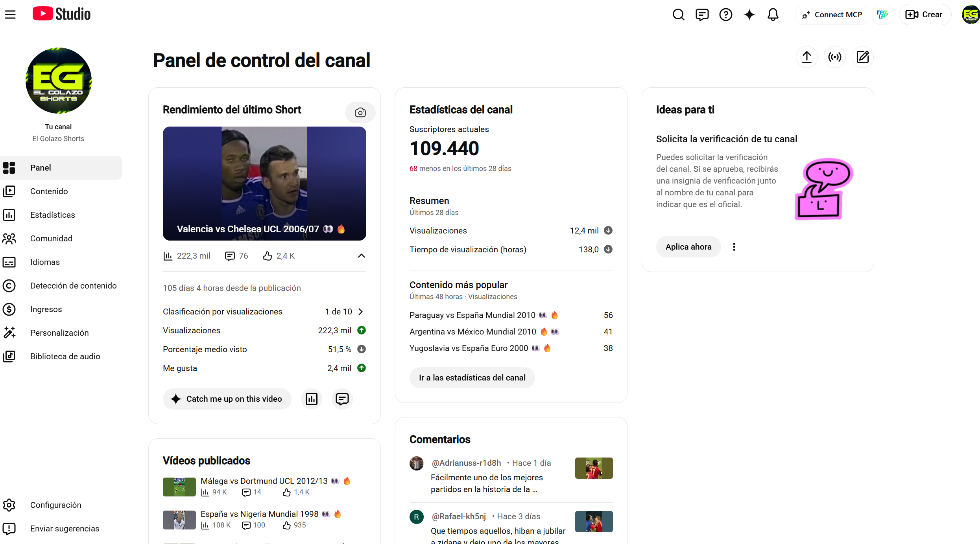Click commenter @Rafael-kh5nj username

click(459, 516)
